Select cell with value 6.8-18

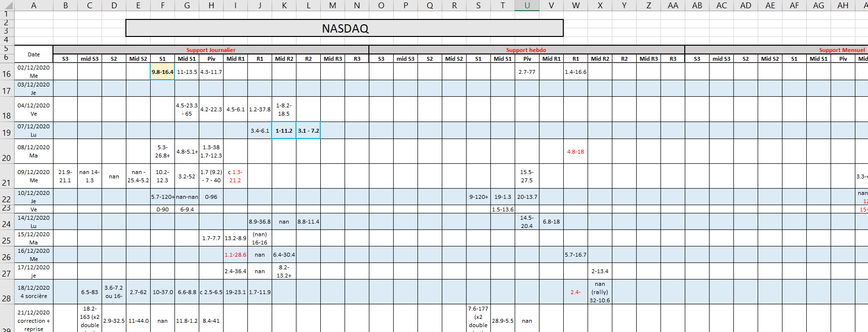coord(551,222)
